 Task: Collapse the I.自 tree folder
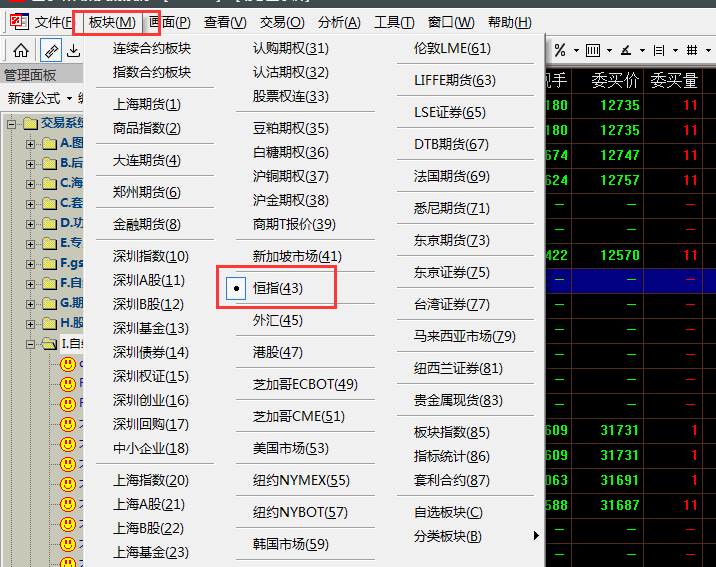pos(30,344)
